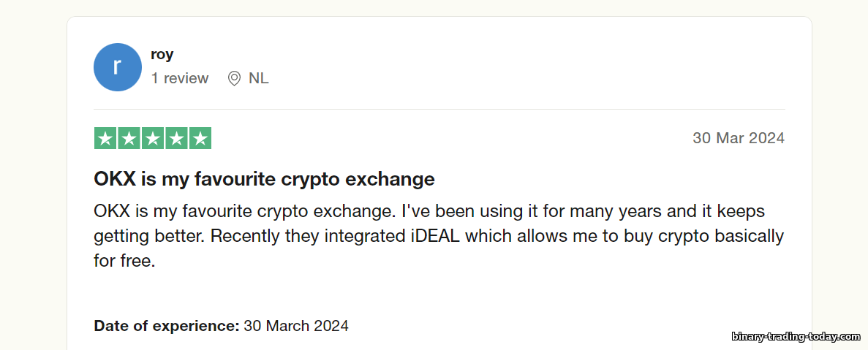Click the '1 review' count text
This screenshot has width=868, height=350.
[180, 78]
